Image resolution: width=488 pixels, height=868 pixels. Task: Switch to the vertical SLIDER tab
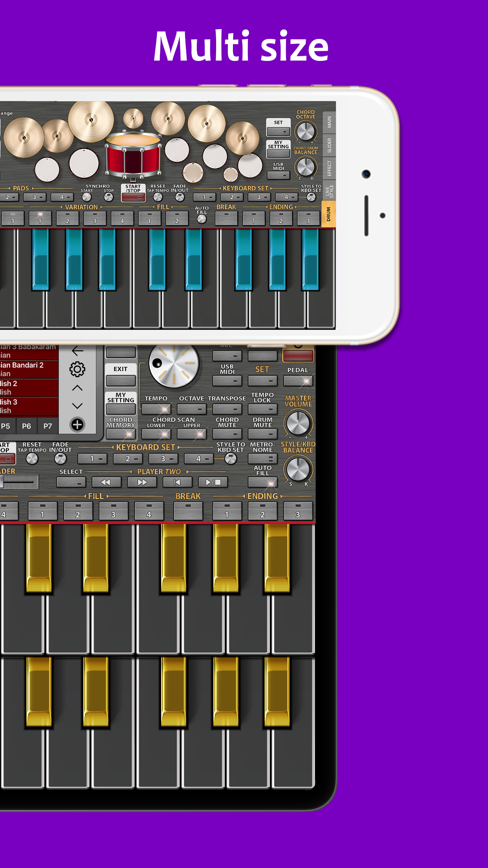(x=329, y=145)
